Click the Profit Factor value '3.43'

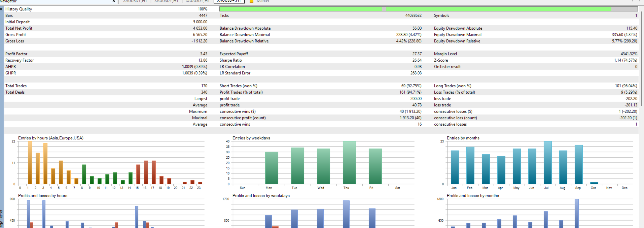pyautogui.click(x=204, y=54)
